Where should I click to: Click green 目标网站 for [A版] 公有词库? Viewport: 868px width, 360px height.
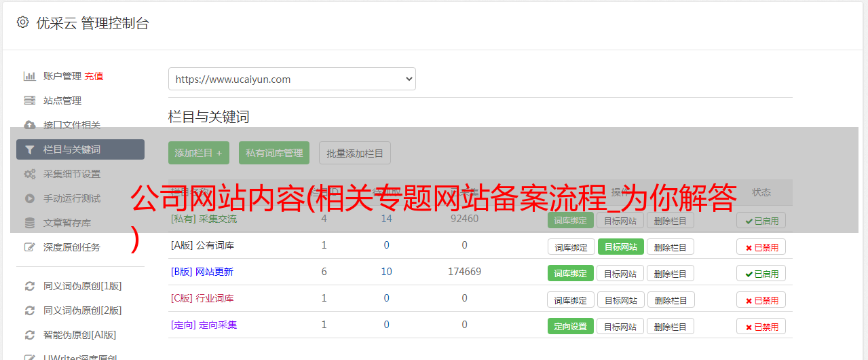[620, 247]
